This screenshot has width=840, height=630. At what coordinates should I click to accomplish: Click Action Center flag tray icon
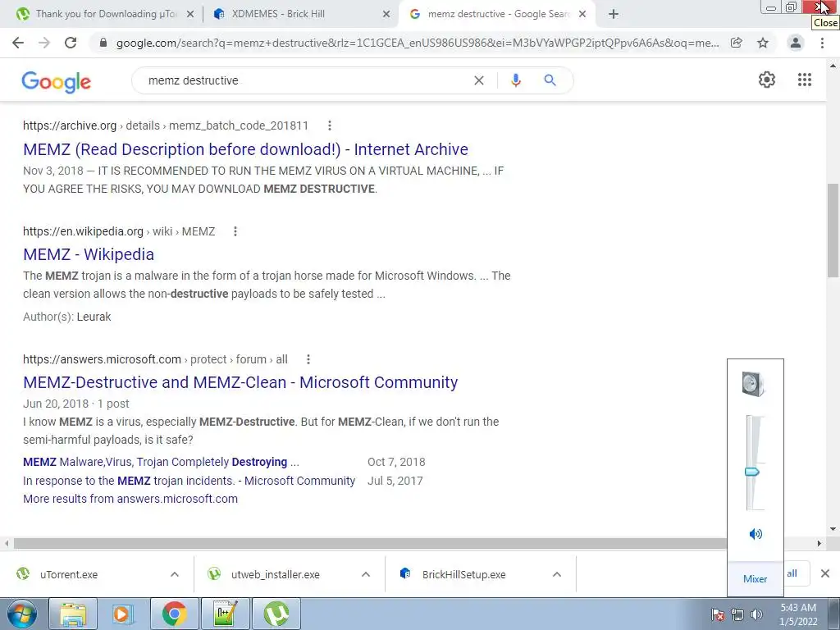click(x=717, y=614)
